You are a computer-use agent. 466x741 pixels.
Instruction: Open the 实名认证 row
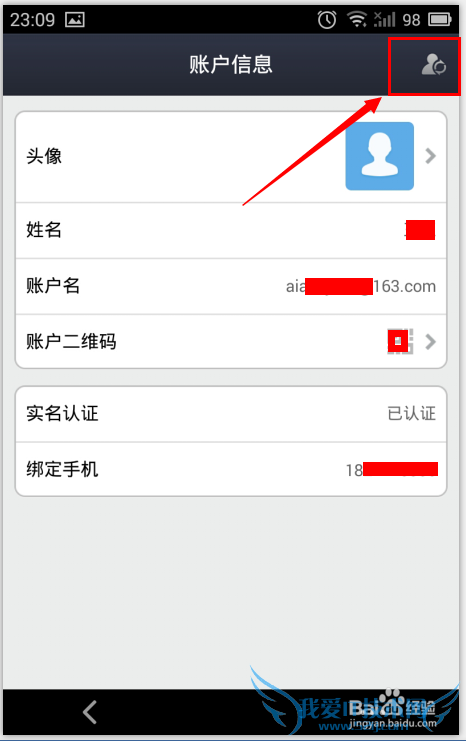(x=231, y=414)
